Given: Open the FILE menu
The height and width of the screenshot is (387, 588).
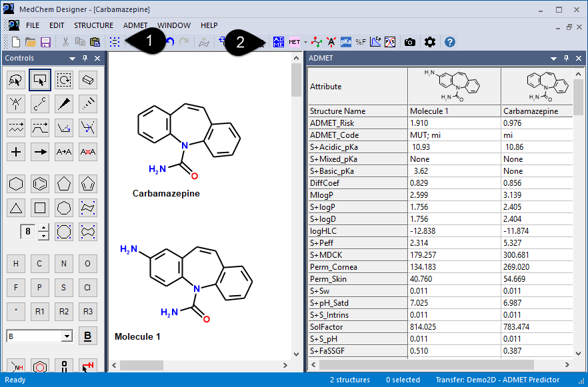Looking at the screenshot, I should (33, 25).
